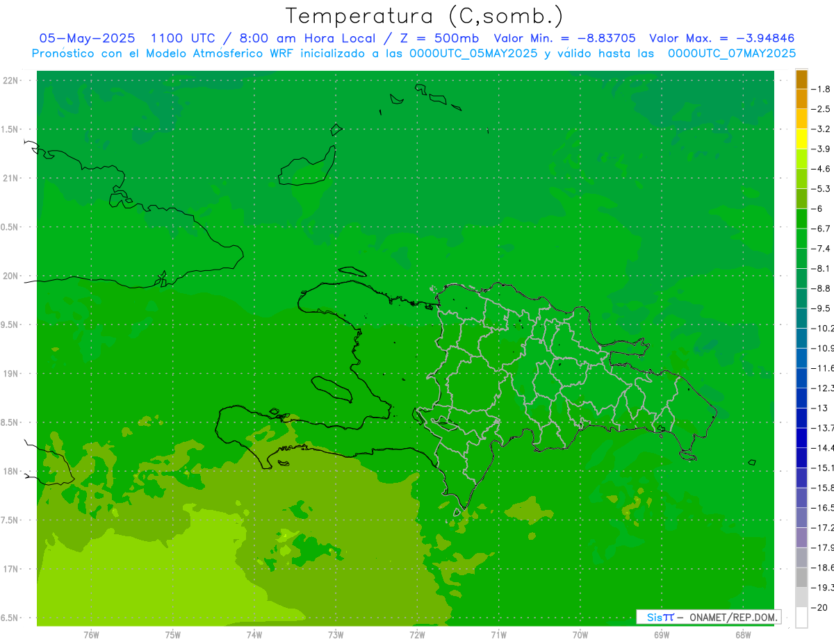Click the 68W longitude label
The height and width of the screenshot is (644, 834).
click(743, 635)
